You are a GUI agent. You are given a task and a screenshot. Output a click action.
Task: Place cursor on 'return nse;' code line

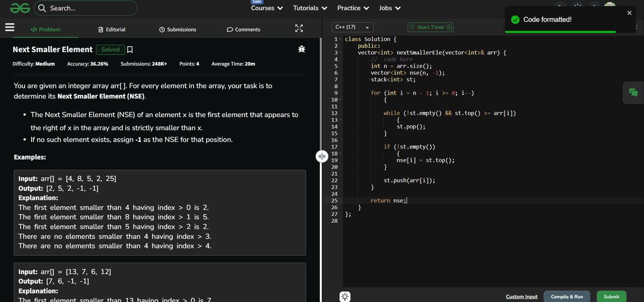point(389,200)
